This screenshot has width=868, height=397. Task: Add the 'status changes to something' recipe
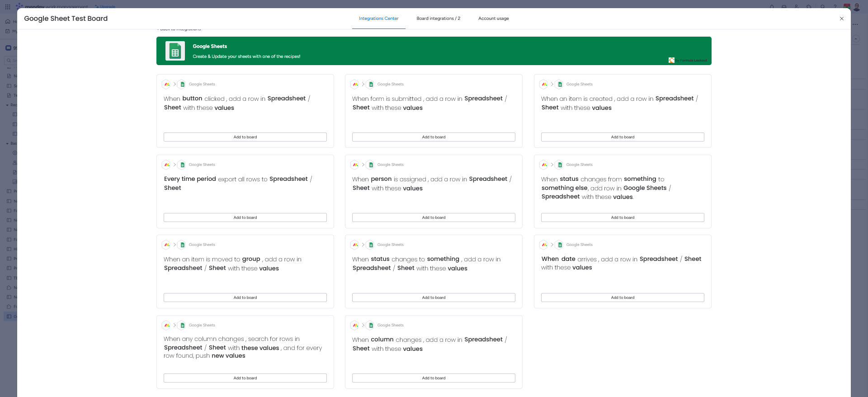point(434,298)
